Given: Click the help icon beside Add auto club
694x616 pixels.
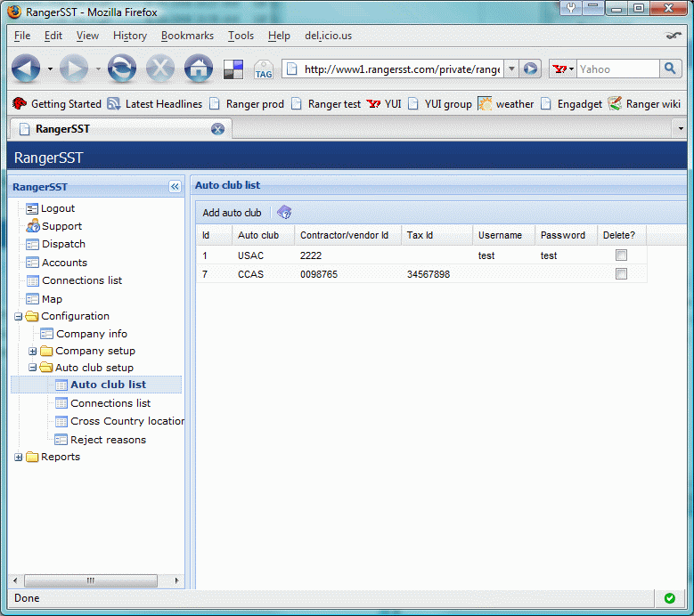Looking at the screenshot, I should click(x=284, y=213).
